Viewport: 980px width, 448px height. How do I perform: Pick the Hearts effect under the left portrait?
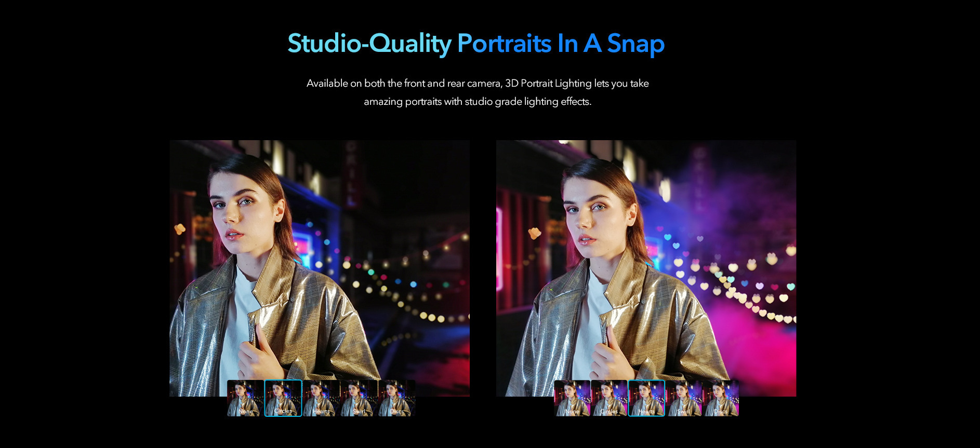321,398
